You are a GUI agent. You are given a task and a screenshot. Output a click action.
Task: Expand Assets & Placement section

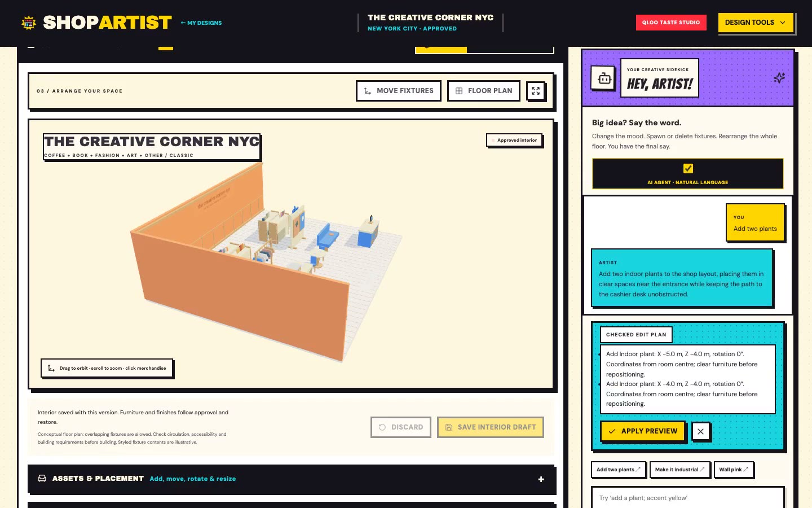pyautogui.click(x=292, y=479)
